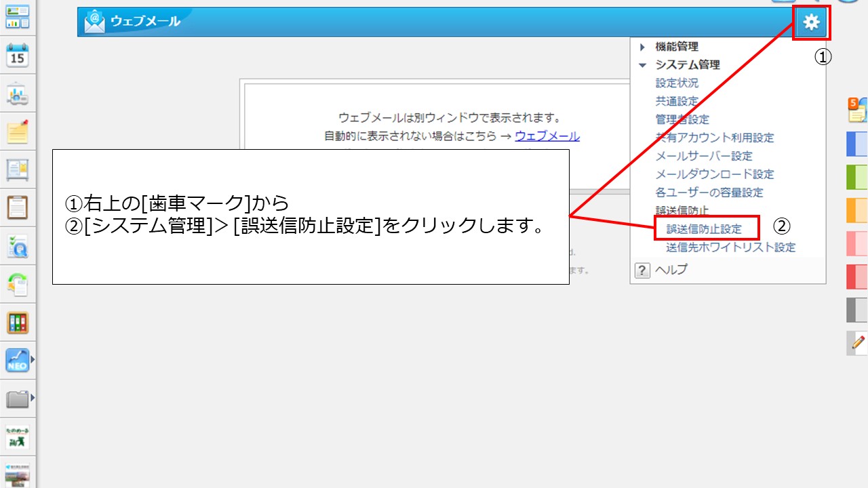Select 設定状況 menu item

[x=677, y=83]
